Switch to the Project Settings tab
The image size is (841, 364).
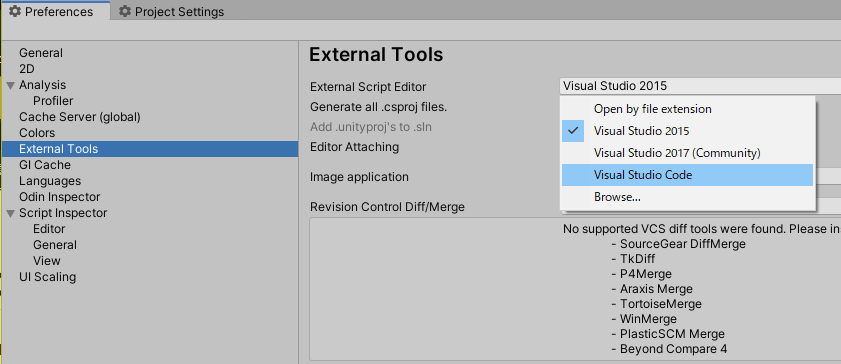coord(171,11)
